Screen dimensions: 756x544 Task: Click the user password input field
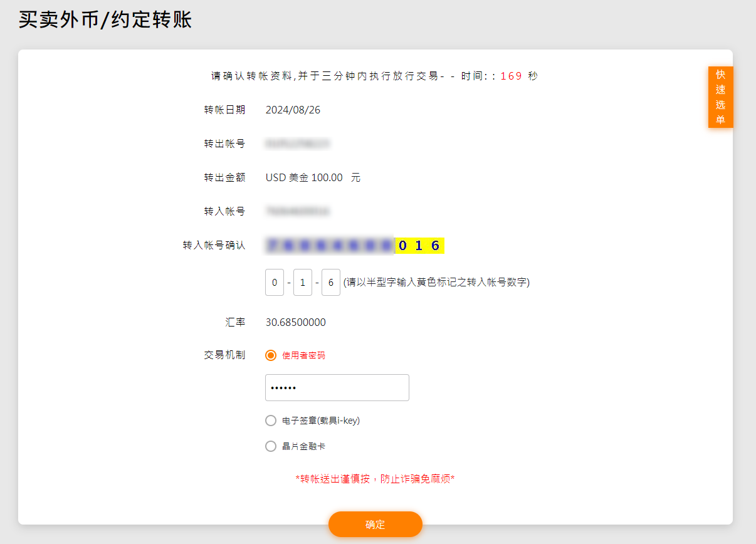point(337,388)
